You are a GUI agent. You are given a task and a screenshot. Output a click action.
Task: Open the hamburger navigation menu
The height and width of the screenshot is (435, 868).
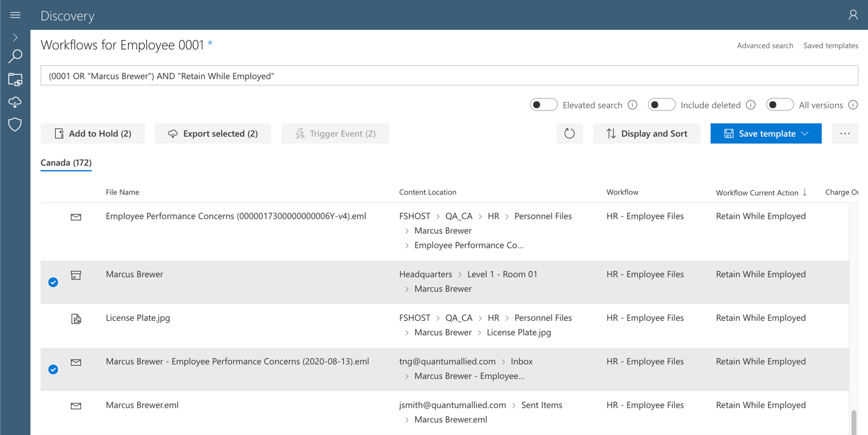point(15,15)
